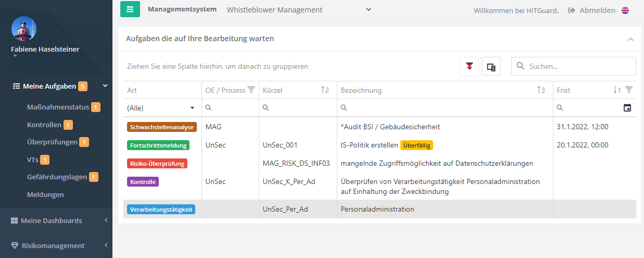
Task: Click the green hamburger menu button
Action: click(x=130, y=9)
